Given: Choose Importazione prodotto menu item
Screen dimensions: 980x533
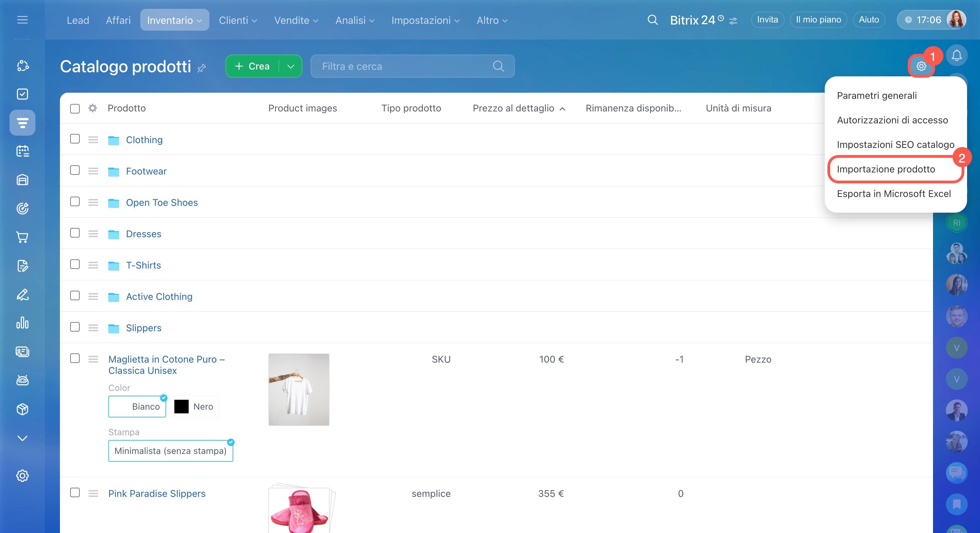Looking at the screenshot, I should pos(886,169).
